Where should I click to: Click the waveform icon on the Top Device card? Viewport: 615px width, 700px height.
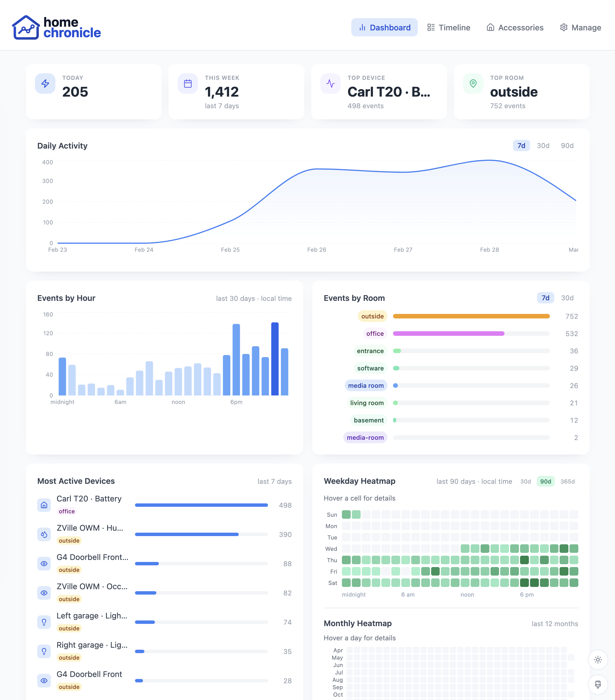(330, 83)
